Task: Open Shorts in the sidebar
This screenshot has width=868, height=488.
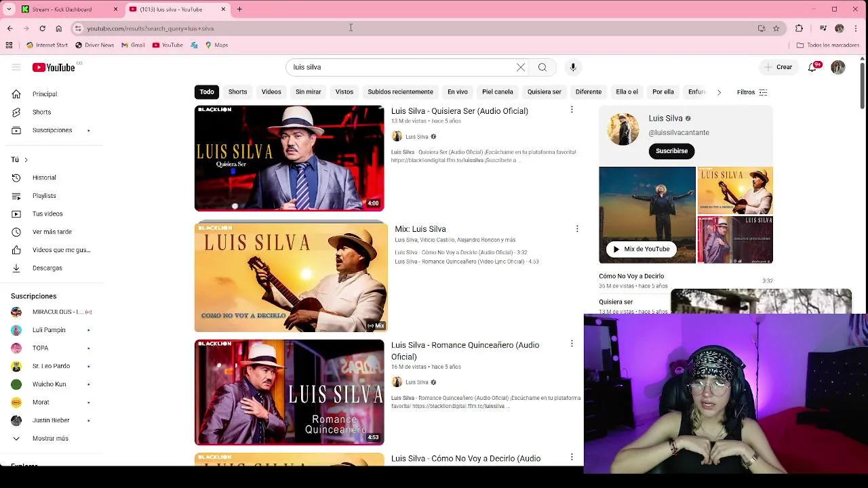Action: point(42,112)
